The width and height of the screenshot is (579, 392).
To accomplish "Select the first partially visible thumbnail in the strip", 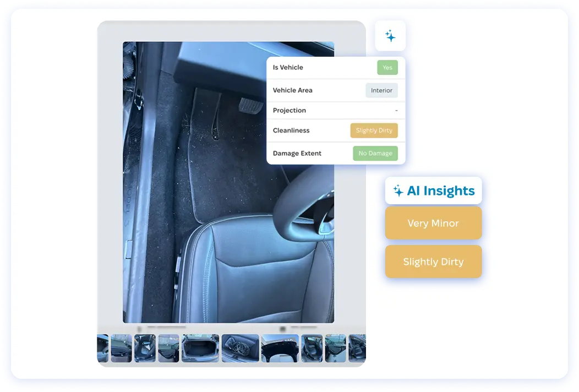I will (102, 348).
